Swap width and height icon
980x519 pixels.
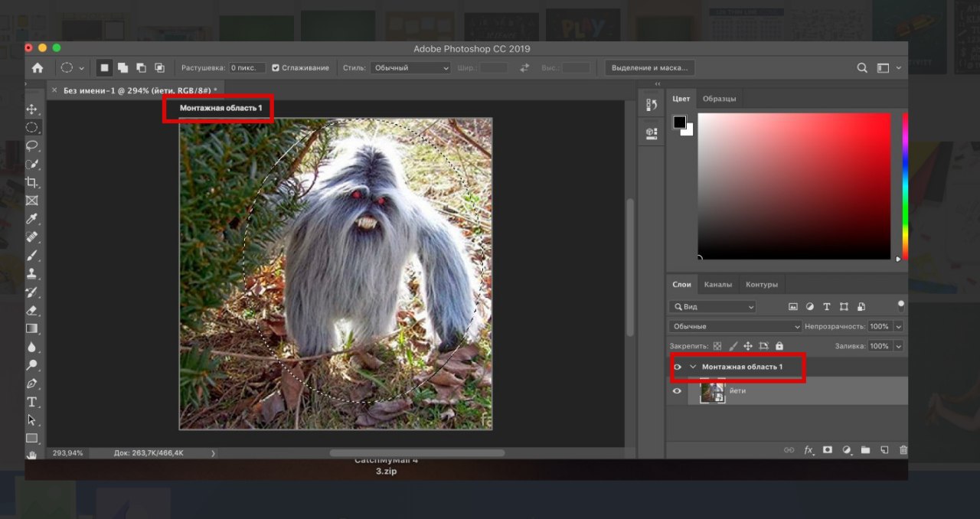pyautogui.click(x=524, y=67)
